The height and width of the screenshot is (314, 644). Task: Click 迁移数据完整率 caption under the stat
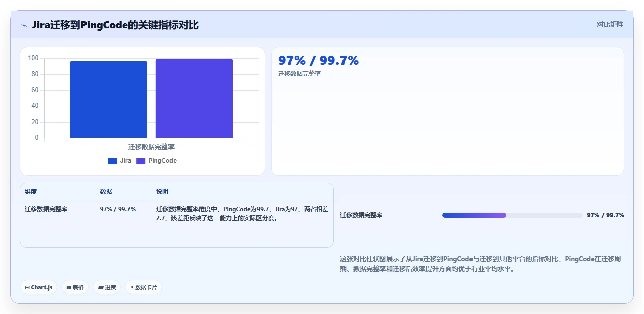click(299, 74)
